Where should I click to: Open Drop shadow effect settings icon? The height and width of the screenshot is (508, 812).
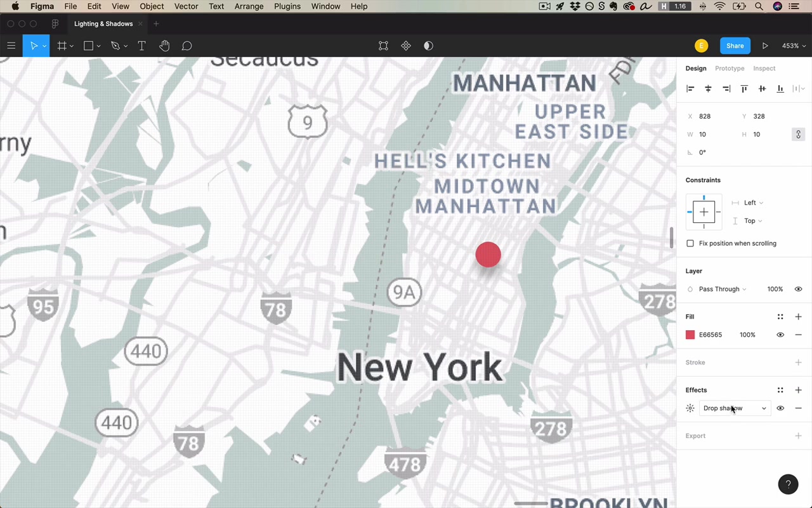point(690,408)
